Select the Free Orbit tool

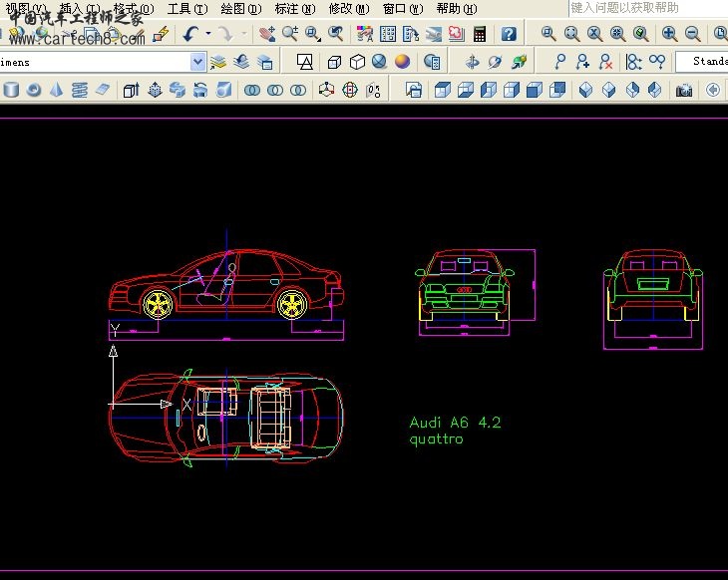point(496,62)
